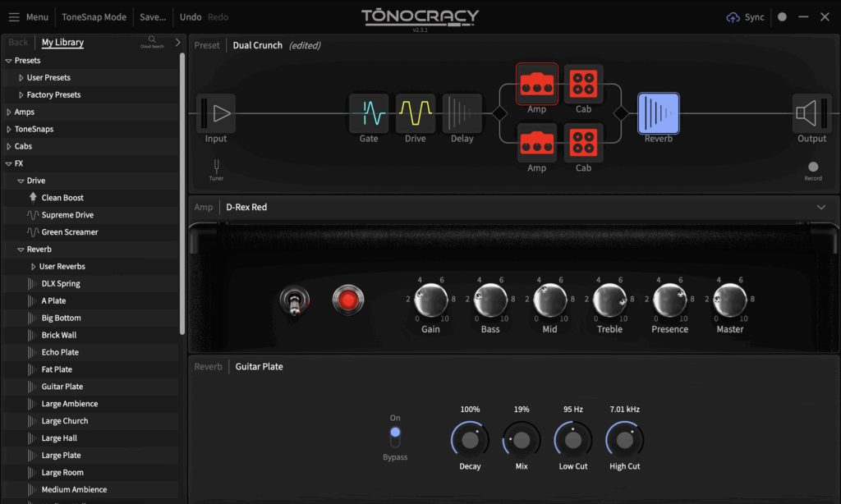Image resolution: width=841 pixels, height=504 pixels.
Task: Click the Dual Crunch preset name
Action: click(x=257, y=45)
